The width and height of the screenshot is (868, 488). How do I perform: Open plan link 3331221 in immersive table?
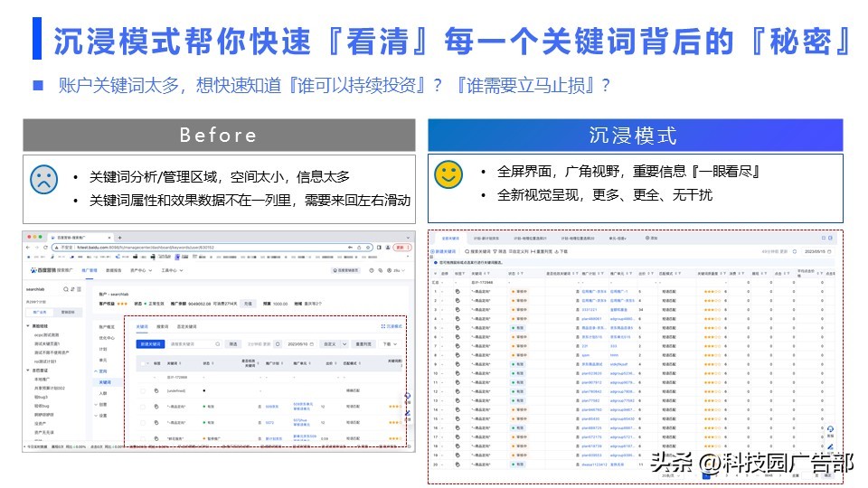pos(590,309)
